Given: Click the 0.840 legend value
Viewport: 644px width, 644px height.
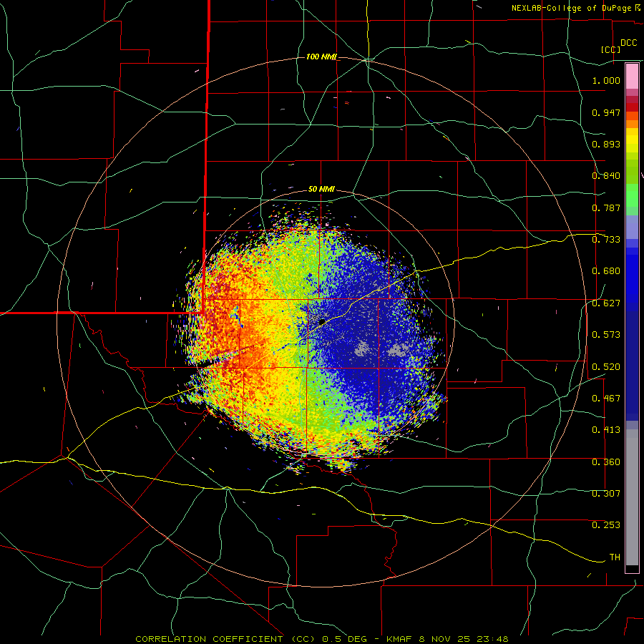Looking at the screenshot, I should click(606, 176).
